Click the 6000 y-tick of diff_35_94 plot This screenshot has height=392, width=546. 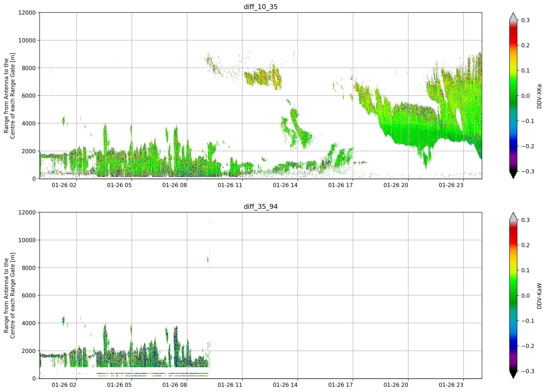pos(29,295)
